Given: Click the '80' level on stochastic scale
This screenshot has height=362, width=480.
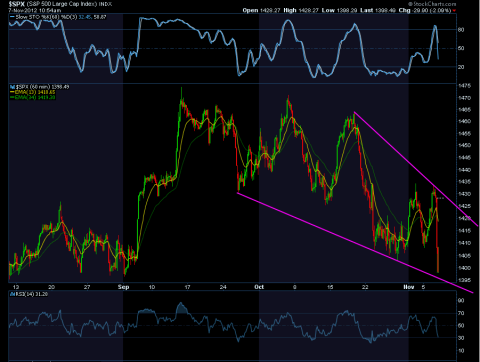Looking at the screenshot, I should (x=461, y=30).
